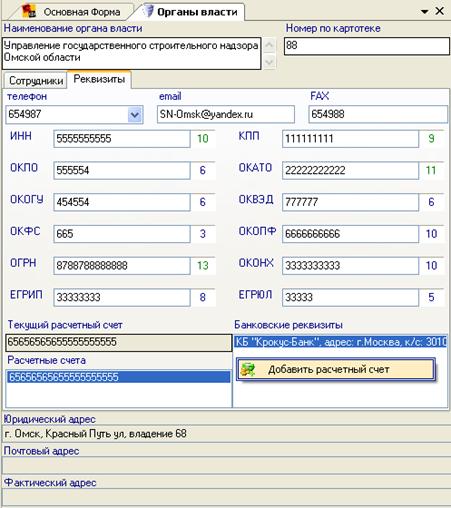Click the FAX input field

pyautogui.click(x=378, y=114)
